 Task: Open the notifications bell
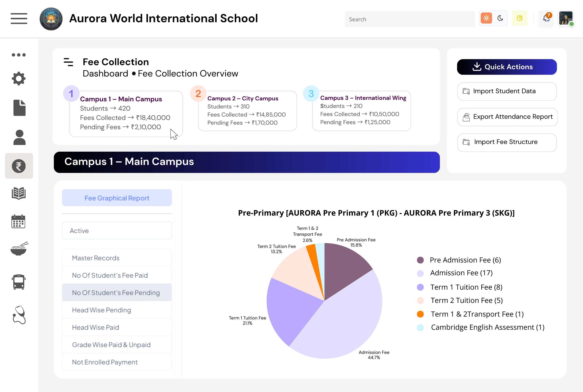coord(546,18)
